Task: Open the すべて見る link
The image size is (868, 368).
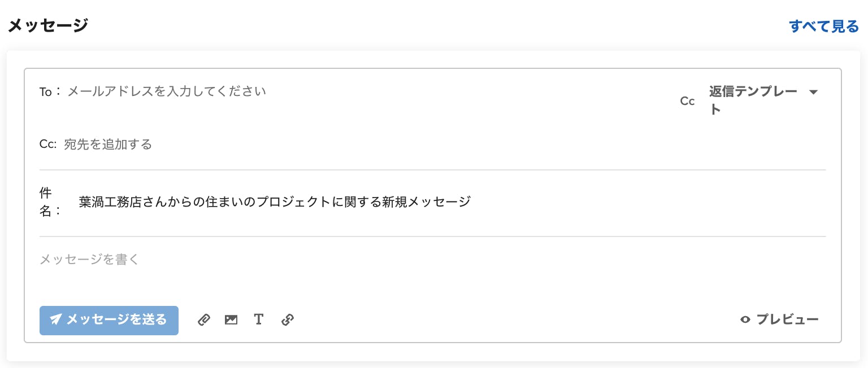Action: tap(824, 26)
